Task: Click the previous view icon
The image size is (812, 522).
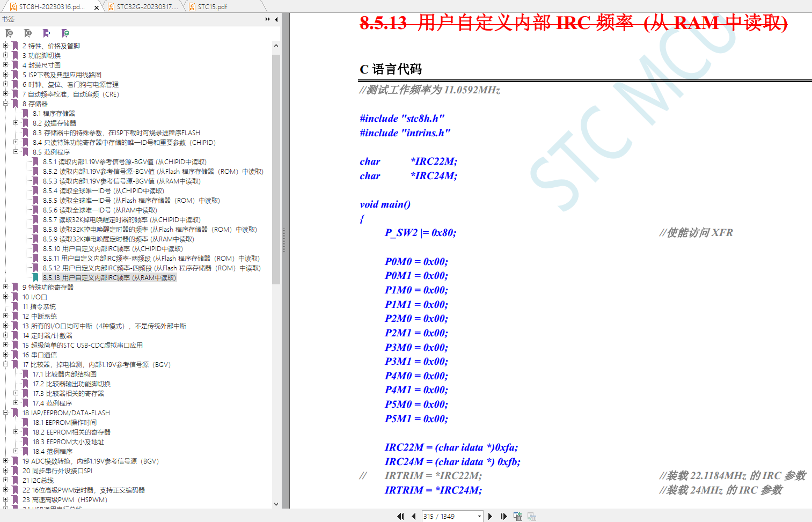Action: (518, 516)
